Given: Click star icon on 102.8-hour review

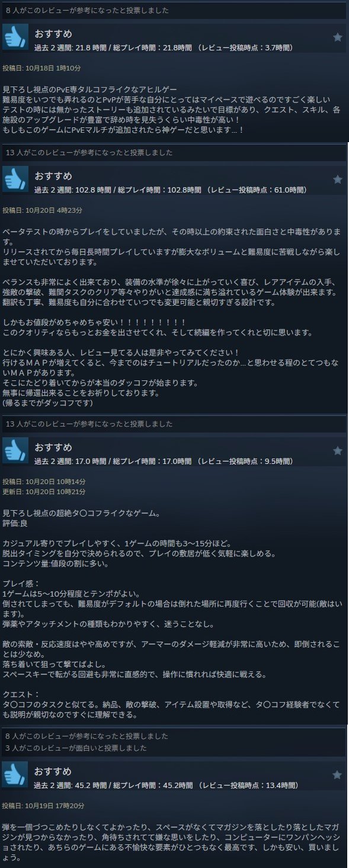Looking at the screenshot, I should (x=337, y=179).
